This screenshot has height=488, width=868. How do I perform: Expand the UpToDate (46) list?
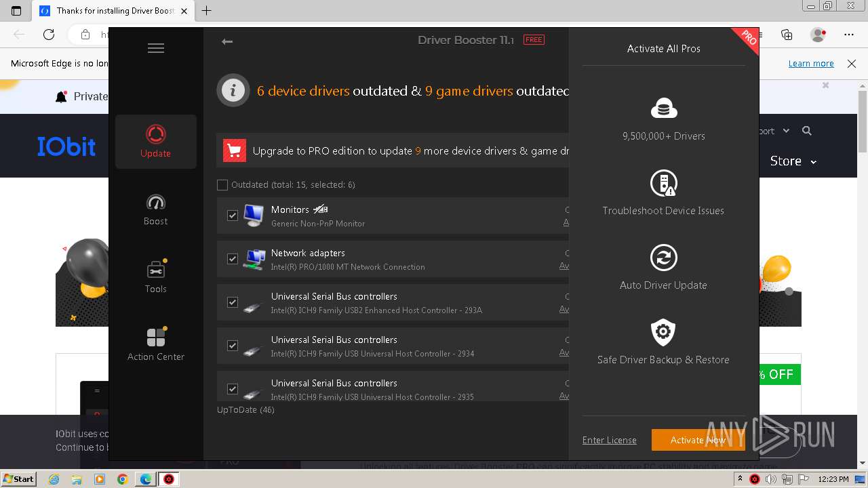[245, 410]
